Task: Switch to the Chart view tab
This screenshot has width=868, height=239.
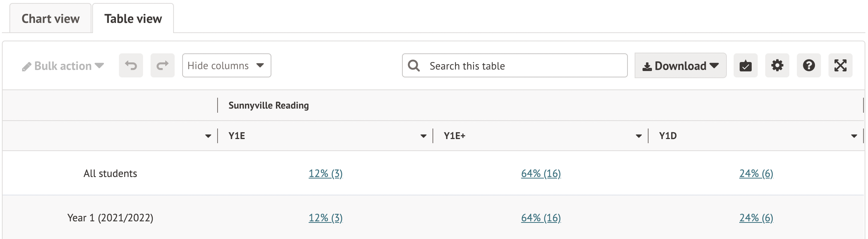Action: (x=50, y=19)
